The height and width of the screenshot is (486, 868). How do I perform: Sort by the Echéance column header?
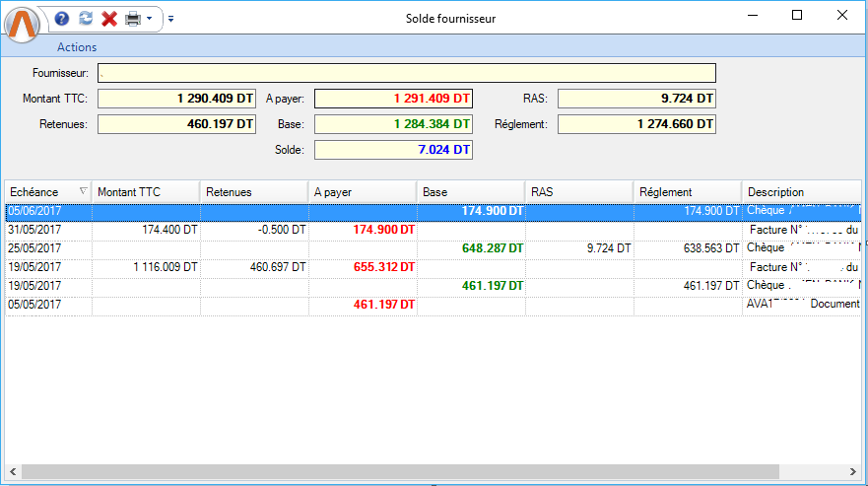(39, 192)
